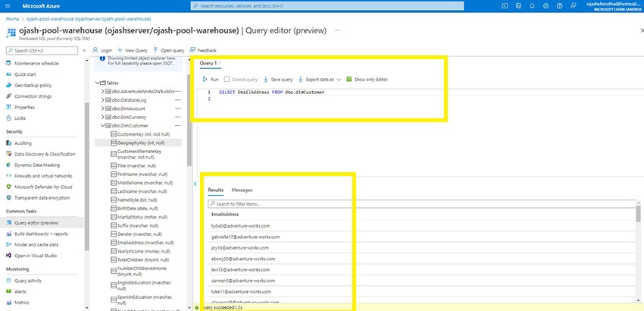The width and height of the screenshot is (644, 311).
Task: Click Open in Visual Studio
Action: click(36, 256)
